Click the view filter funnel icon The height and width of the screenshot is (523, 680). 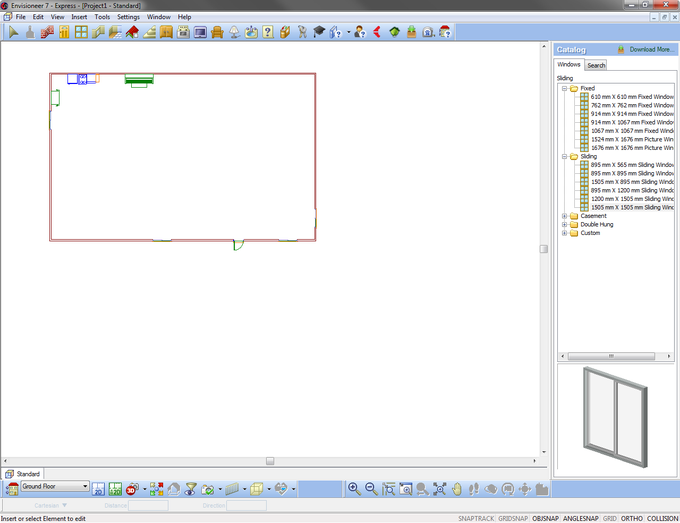coord(190,489)
